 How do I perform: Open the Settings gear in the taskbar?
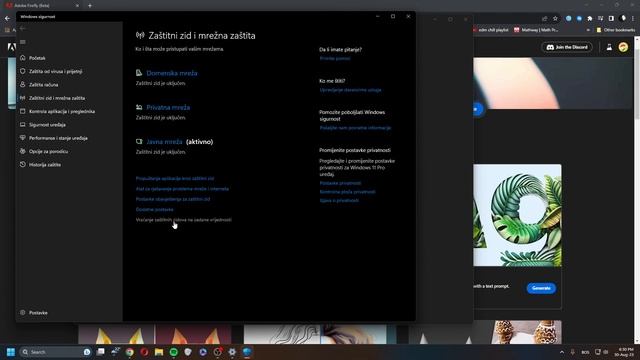point(232,352)
